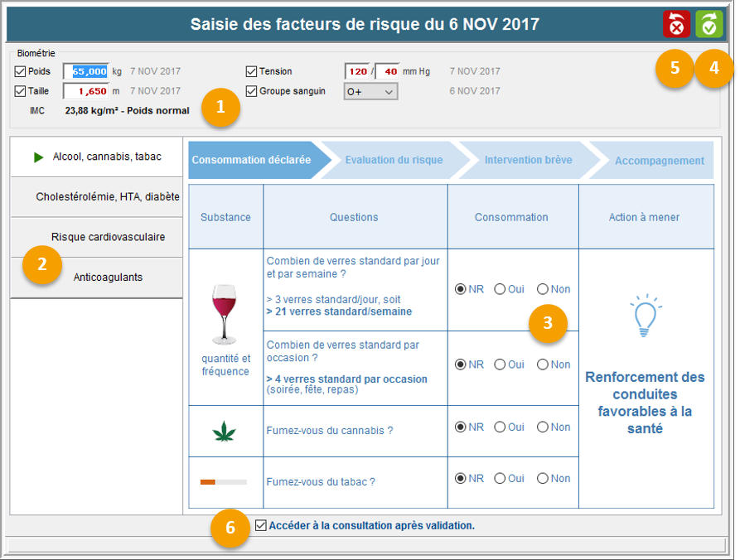Click the light bulb action icon
This screenshot has height=560, width=740.
tap(646, 316)
